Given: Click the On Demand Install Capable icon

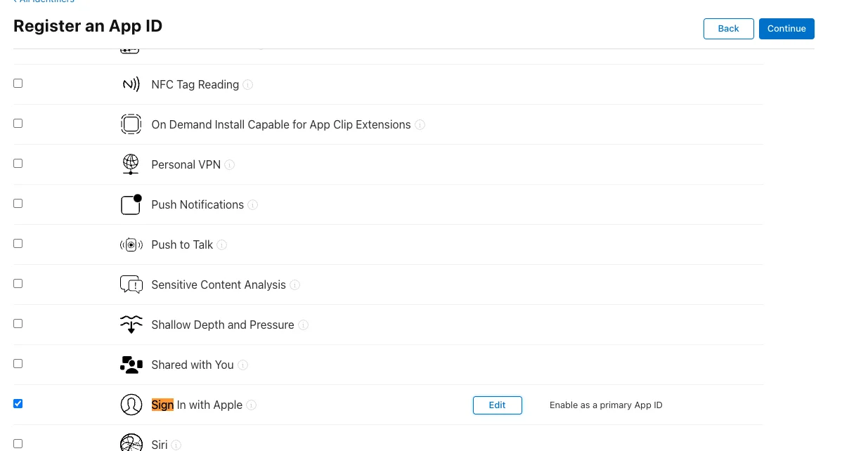Looking at the screenshot, I should (x=131, y=124).
